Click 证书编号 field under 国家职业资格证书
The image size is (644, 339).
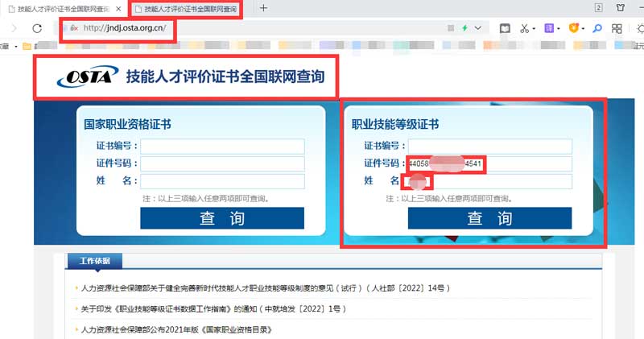pos(223,147)
